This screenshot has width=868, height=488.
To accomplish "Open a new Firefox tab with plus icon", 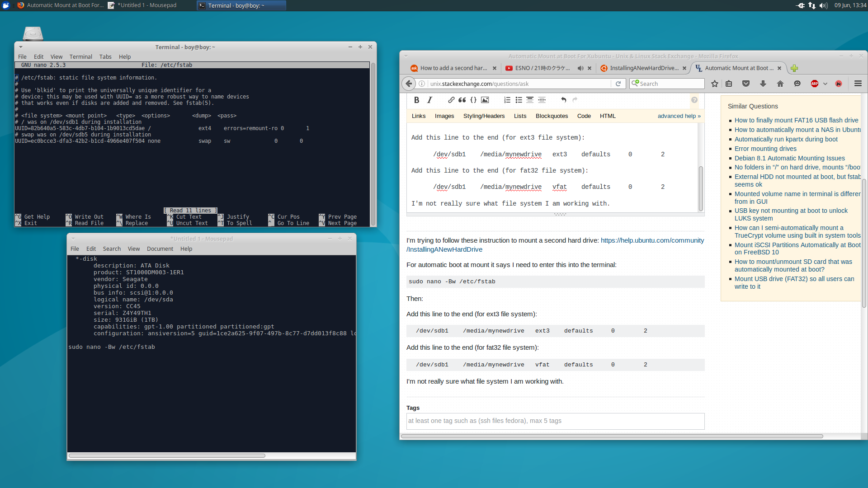I will [x=794, y=68].
